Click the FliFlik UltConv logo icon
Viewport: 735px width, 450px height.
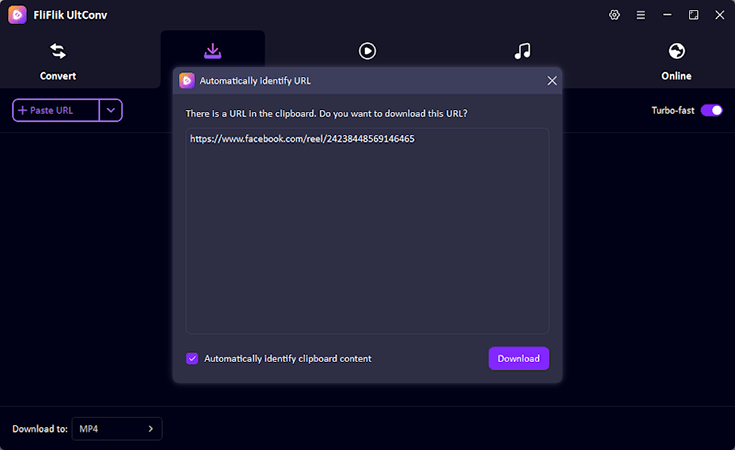click(17, 15)
